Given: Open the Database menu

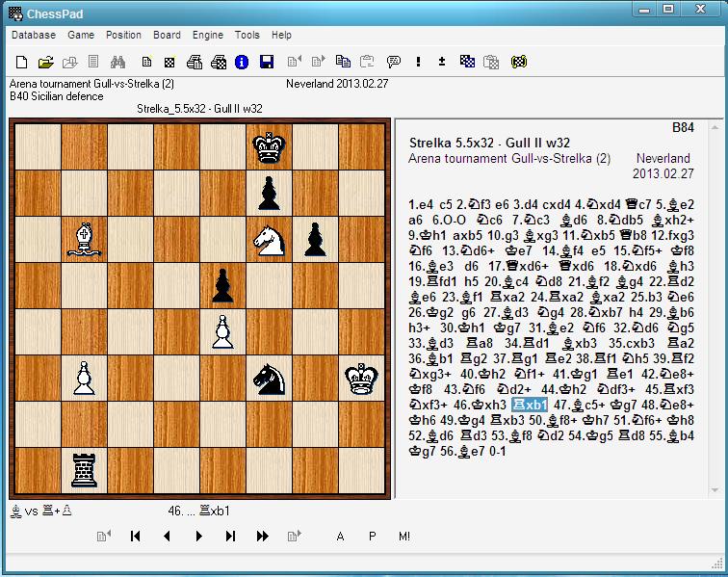Looking at the screenshot, I should pyautogui.click(x=33, y=35).
